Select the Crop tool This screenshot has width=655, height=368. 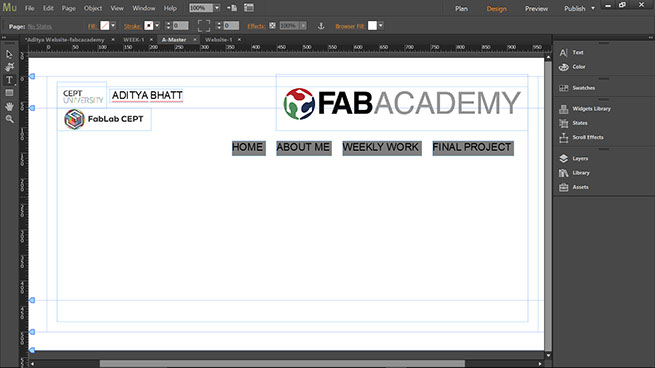pos(9,67)
